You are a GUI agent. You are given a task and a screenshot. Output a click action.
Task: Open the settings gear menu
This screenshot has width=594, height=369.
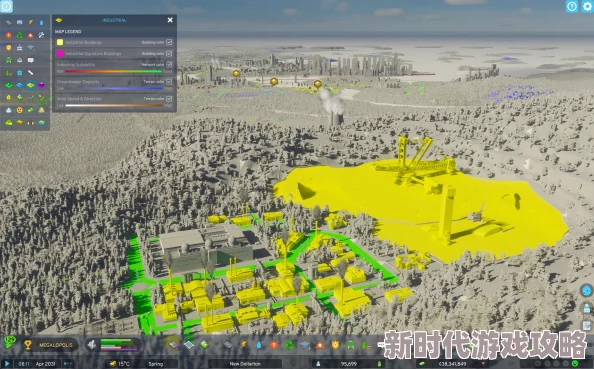(x=586, y=6)
